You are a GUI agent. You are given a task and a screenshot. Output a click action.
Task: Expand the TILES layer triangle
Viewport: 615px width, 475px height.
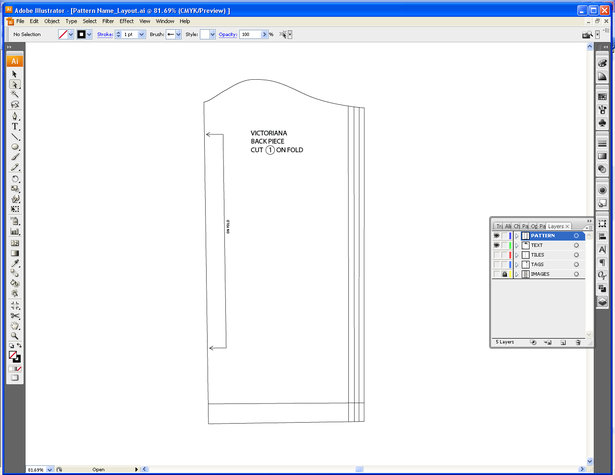(517, 255)
